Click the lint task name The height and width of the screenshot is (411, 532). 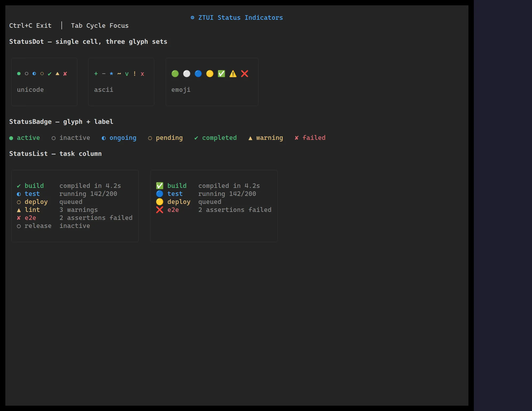(x=32, y=210)
